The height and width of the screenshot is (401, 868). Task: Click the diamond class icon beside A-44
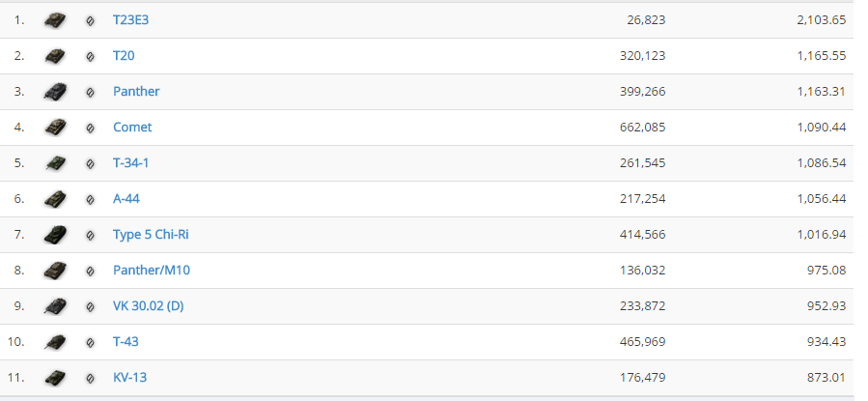(x=90, y=199)
